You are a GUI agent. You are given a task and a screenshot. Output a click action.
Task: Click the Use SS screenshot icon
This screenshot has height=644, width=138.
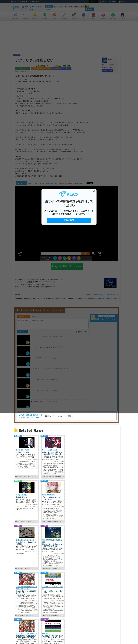pyautogui.click(x=93, y=253)
